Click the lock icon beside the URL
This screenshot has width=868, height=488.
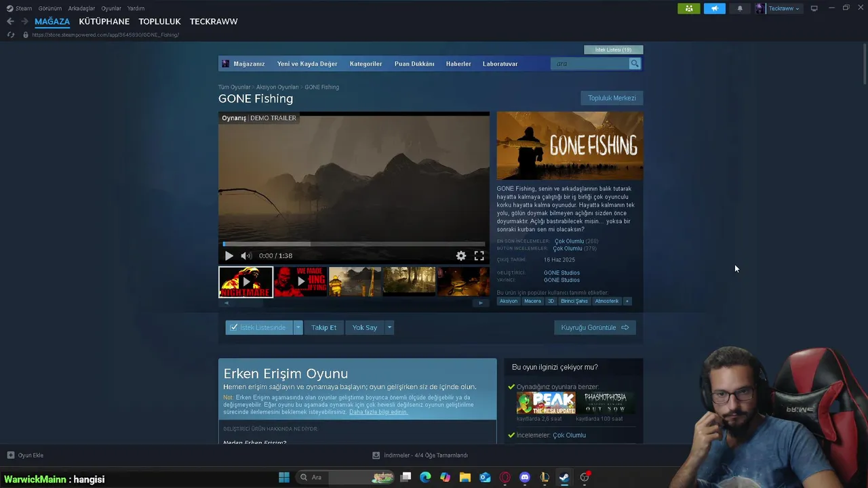[x=26, y=35]
